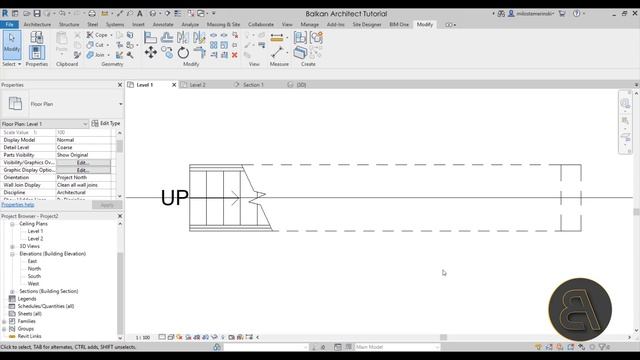Click the Join geometry tool
The height and width of the screenshot is (360, 640).
point(95,55)
